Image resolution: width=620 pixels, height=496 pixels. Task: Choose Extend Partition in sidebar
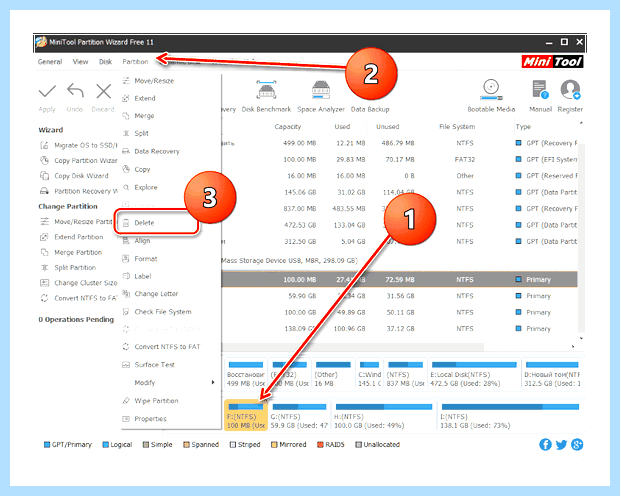coord(72,237)
